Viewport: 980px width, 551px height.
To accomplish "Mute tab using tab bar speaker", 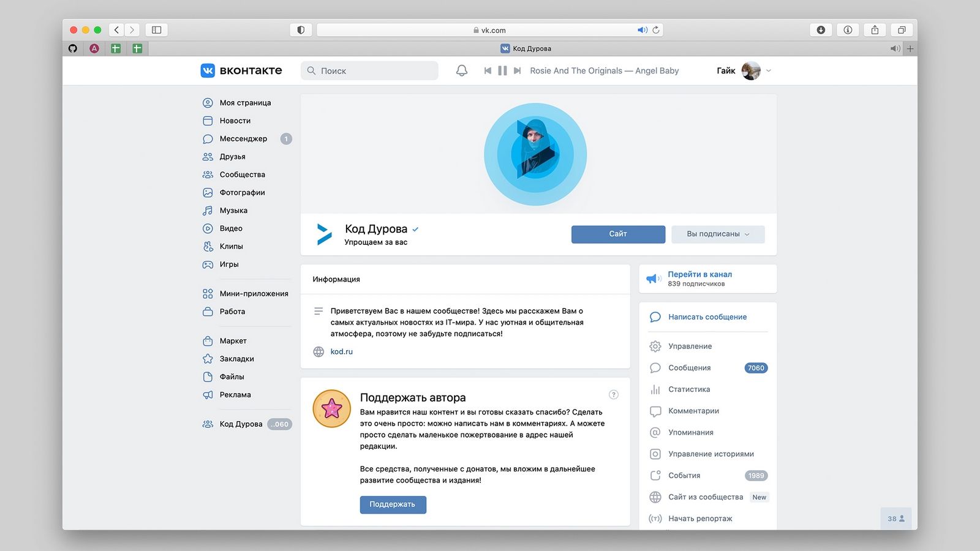I will 895,48.
